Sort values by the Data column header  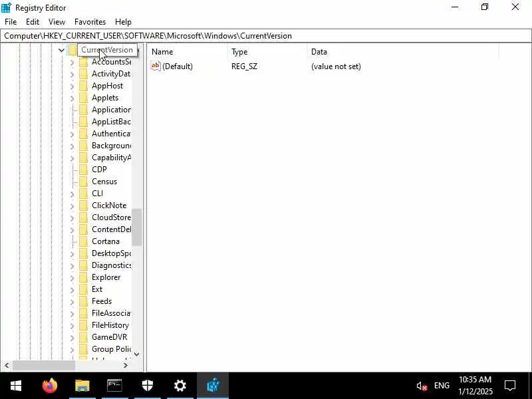point(403,52)
